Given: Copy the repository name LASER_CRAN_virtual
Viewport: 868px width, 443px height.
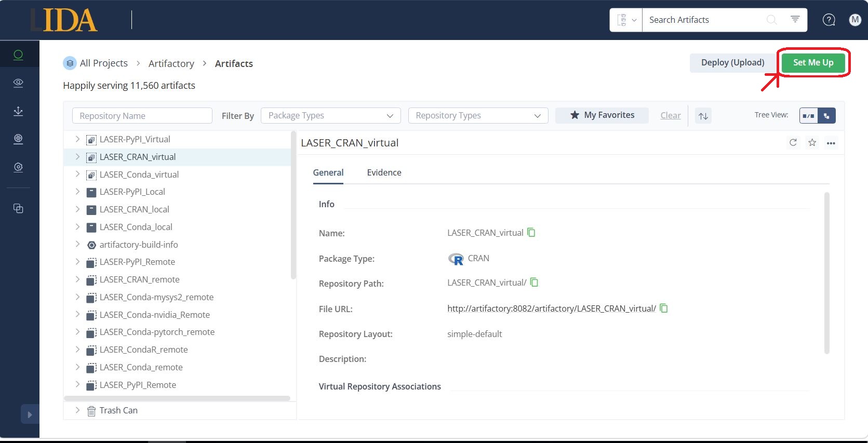Looking at the screenshot, I should 531,232.
